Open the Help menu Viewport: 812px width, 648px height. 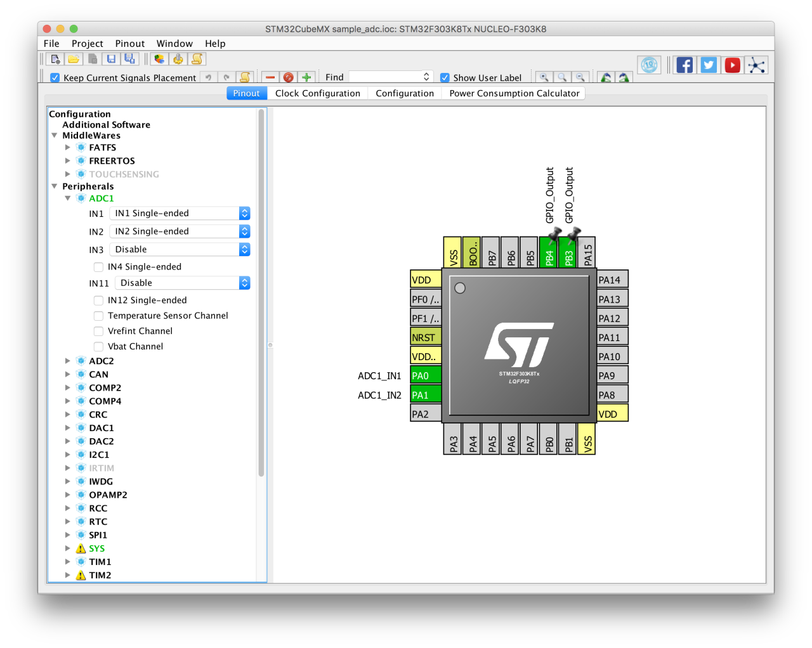[x=215, y=44]
